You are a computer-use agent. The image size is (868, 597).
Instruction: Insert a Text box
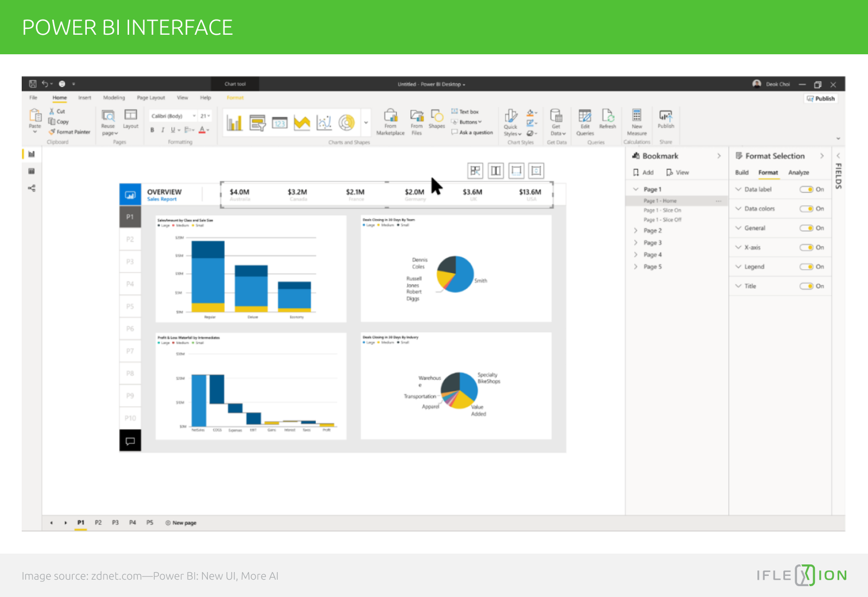[465, 111]
